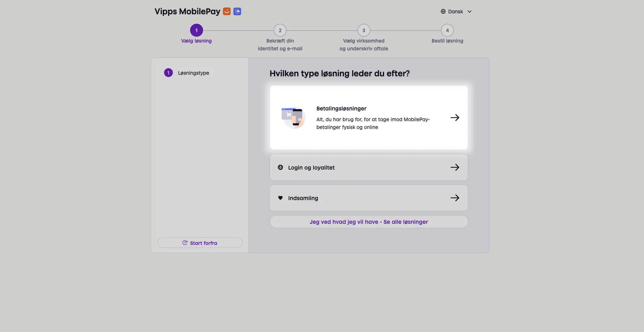Click the blue MobilePay logo icon
This screenshot has height=332, width=644.
pos(237,11)
